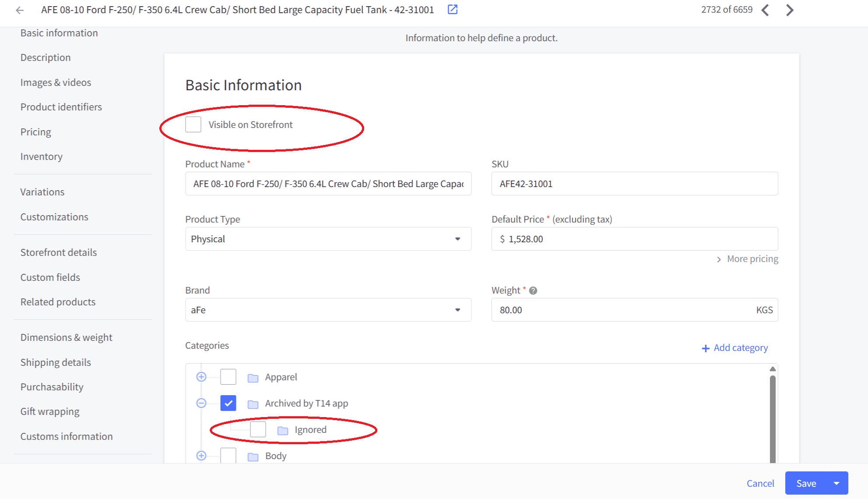Collapse Archived by T14 app minus icon
The height and width of the screenshot is (499, 868).
(x=201, y=403)
